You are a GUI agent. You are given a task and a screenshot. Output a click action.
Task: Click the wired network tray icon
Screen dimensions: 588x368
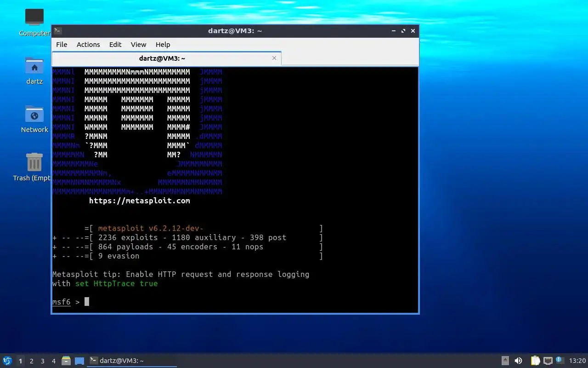click(x=548, y=361)
